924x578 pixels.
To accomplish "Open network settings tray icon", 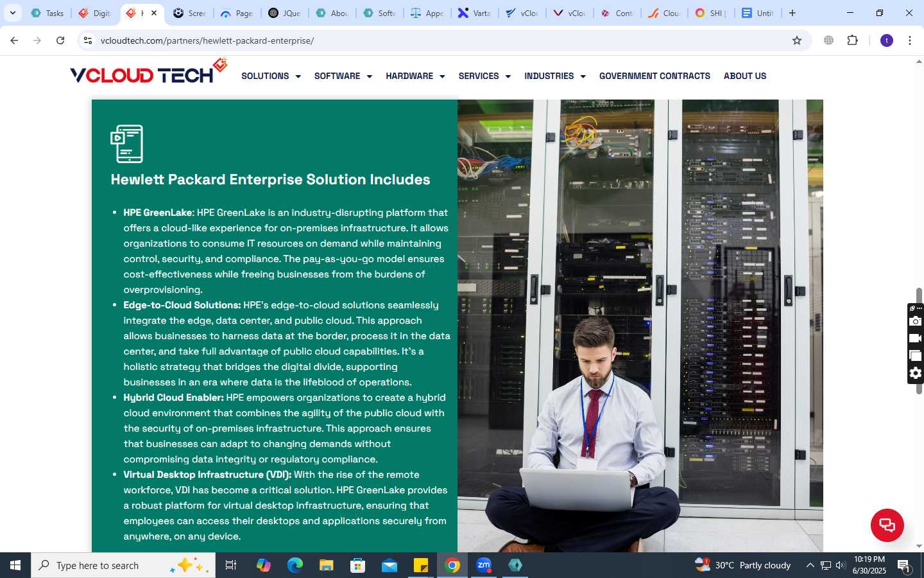I will (825, 565).
